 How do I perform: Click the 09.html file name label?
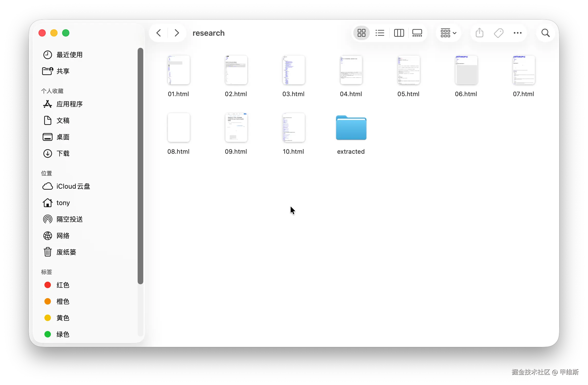[x=236, y=152]
